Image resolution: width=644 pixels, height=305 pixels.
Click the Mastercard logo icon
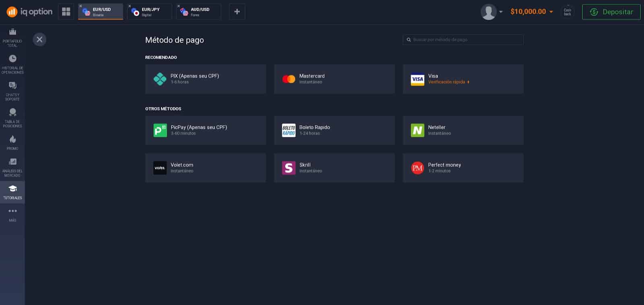click(289, 79)
